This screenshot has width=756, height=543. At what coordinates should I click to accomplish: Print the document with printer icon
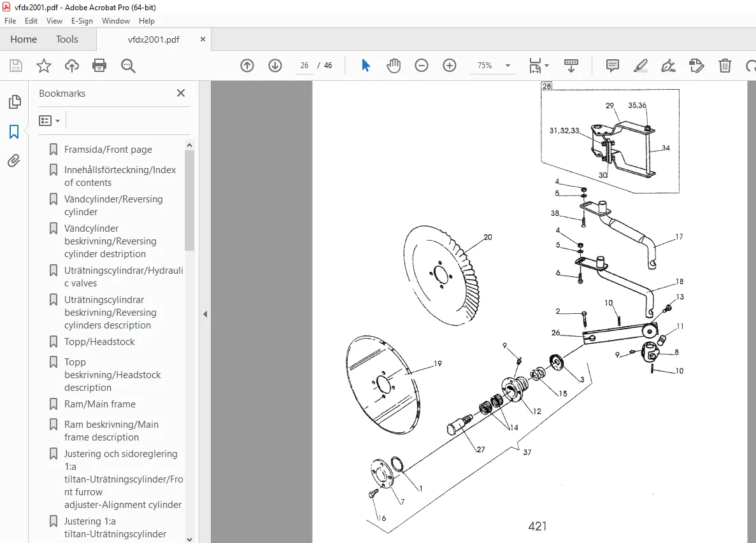(x=99, y=66)
